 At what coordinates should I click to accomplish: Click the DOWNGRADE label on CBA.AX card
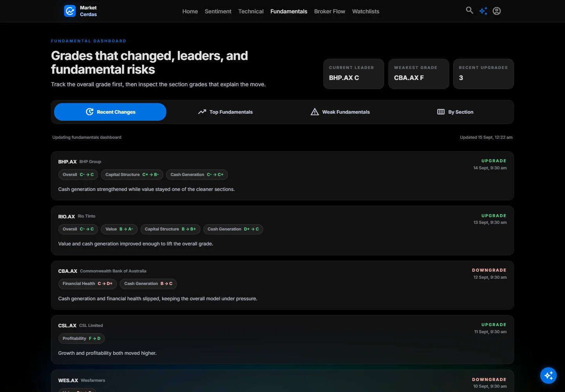tap(489, 270)
